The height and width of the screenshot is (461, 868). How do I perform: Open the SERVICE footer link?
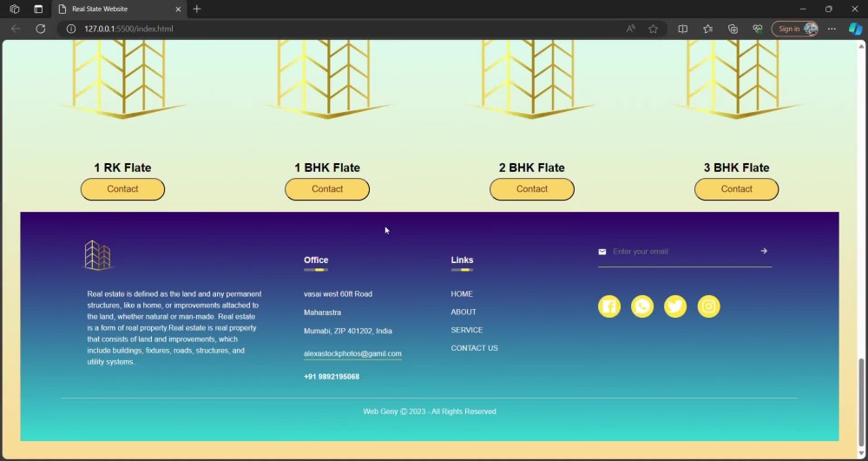[467, 330]
